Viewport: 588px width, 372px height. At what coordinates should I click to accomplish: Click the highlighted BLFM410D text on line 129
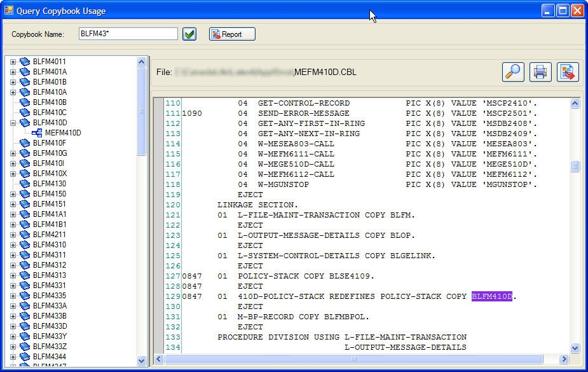[x=491, y=296]
